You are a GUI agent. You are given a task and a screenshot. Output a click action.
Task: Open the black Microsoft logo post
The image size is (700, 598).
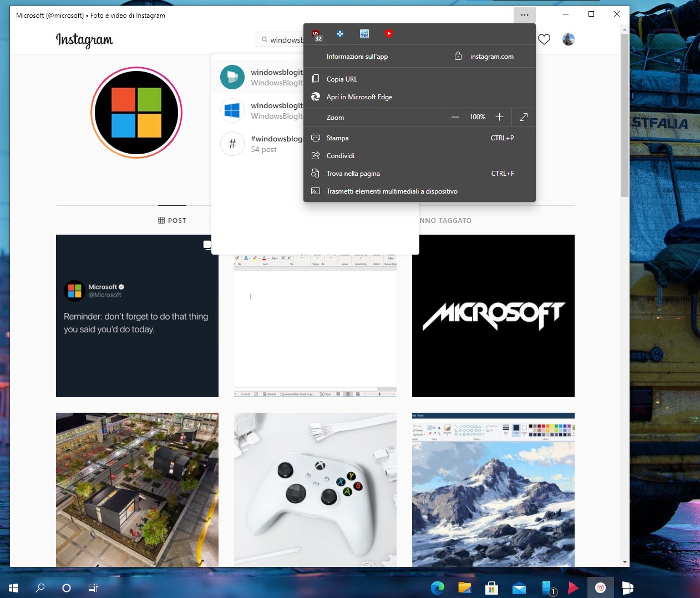[x=493, y=316]
